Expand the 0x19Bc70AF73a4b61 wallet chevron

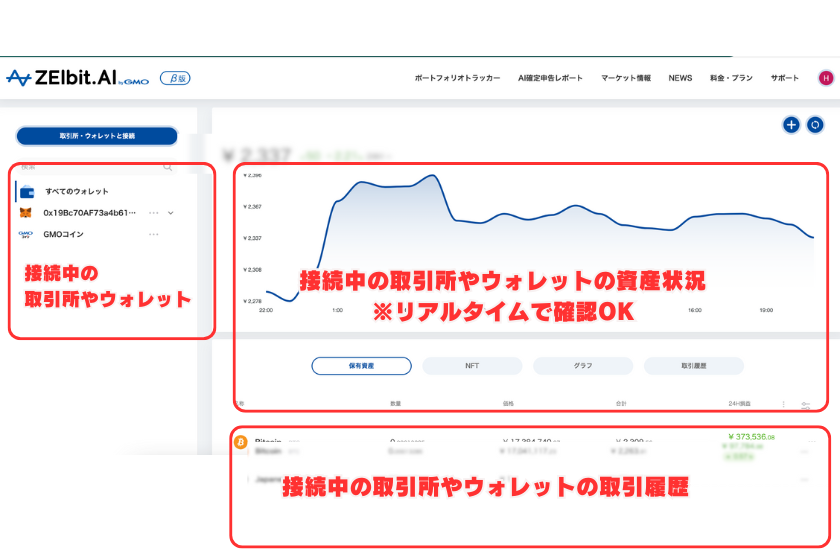click(x=171, y=213)
